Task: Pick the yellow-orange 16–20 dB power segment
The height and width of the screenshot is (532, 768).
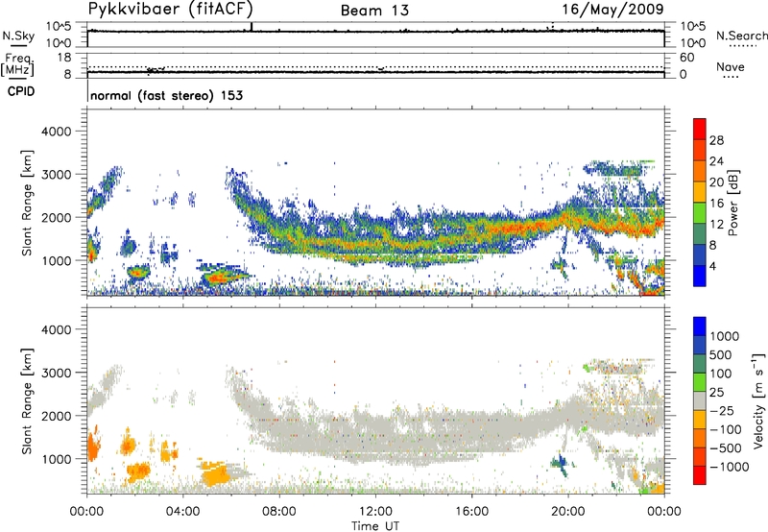Action: (700, 192)
